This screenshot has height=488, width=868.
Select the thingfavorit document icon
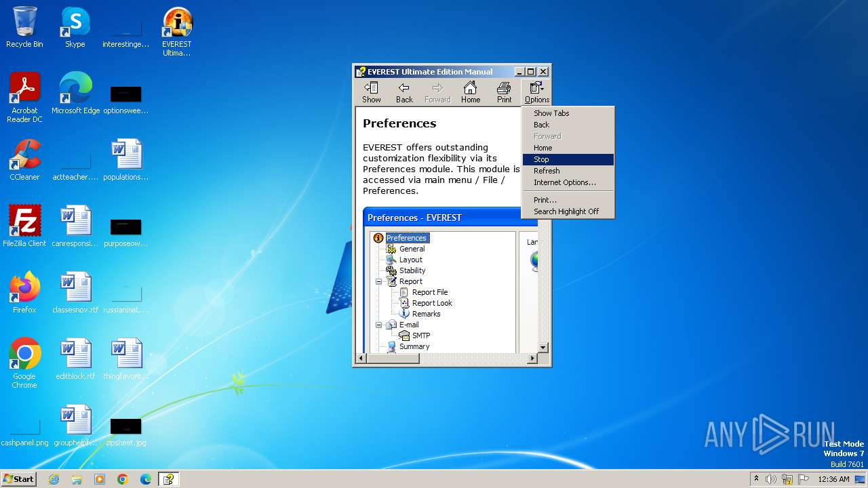coord(126,359)
